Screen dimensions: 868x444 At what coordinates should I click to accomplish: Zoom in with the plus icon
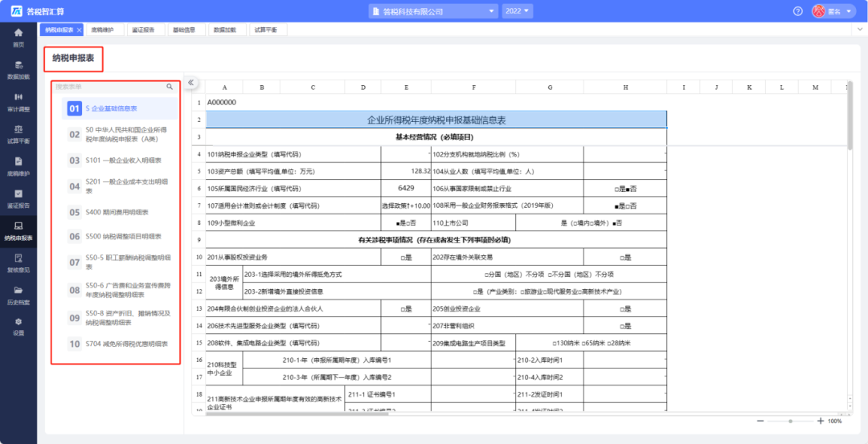click(x=821, y=421)
